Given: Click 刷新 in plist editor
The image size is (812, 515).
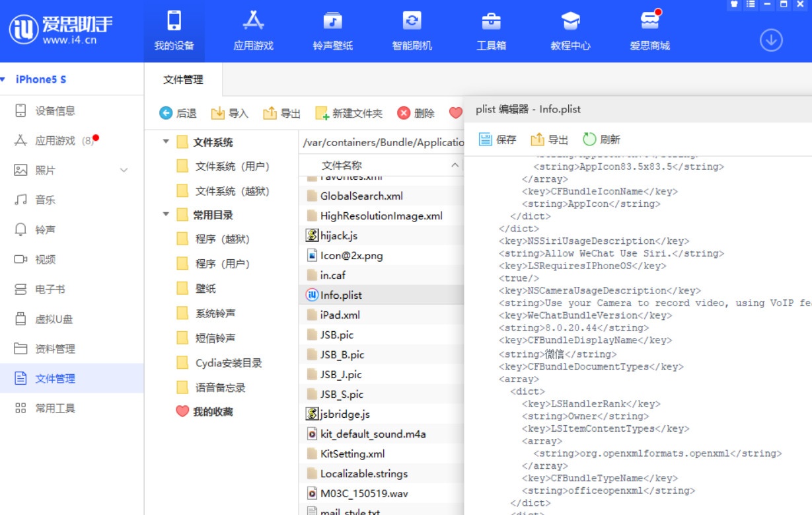Looking at the screenshot, I should (601, 139).
